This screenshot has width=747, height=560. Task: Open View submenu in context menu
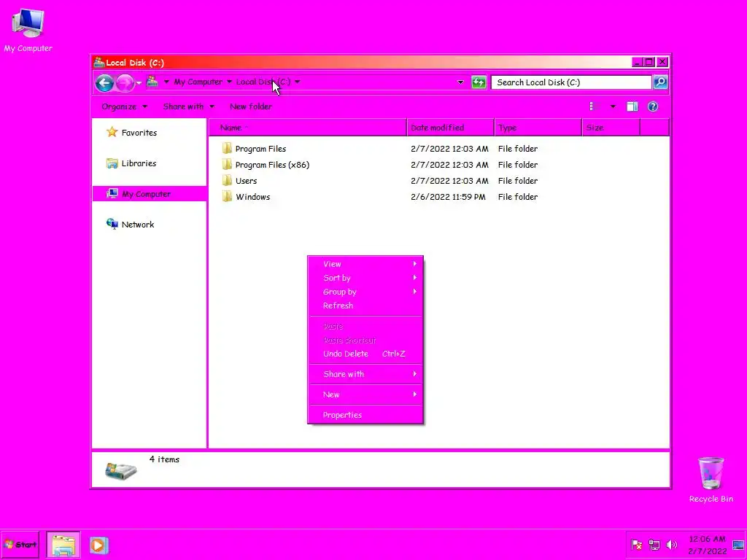pyautogui.click(x=365, y=264)
